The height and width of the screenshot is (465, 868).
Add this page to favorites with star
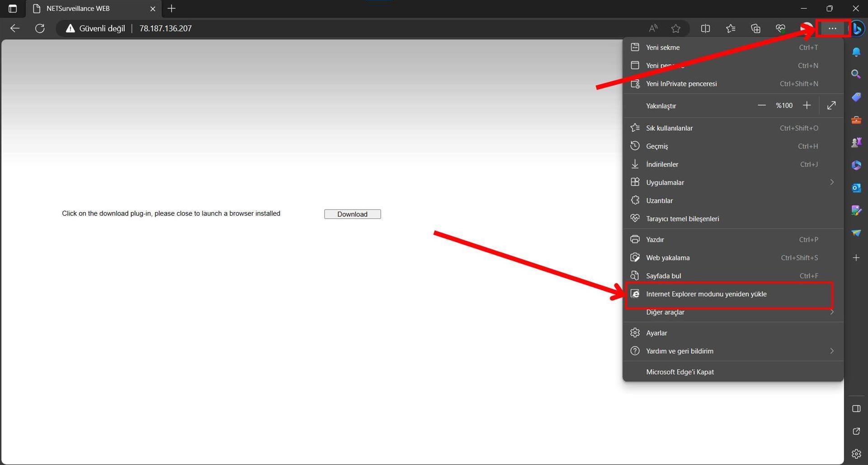[x=676, y=28]
